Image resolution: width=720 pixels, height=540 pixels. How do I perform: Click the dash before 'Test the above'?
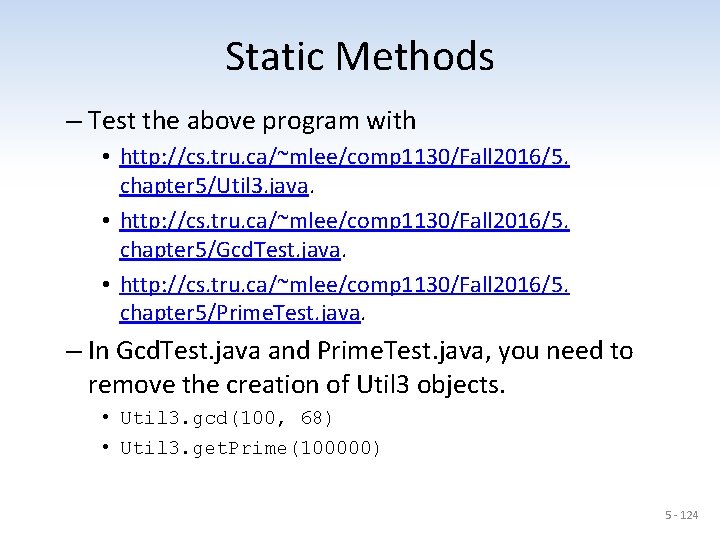tap(74, 122)
